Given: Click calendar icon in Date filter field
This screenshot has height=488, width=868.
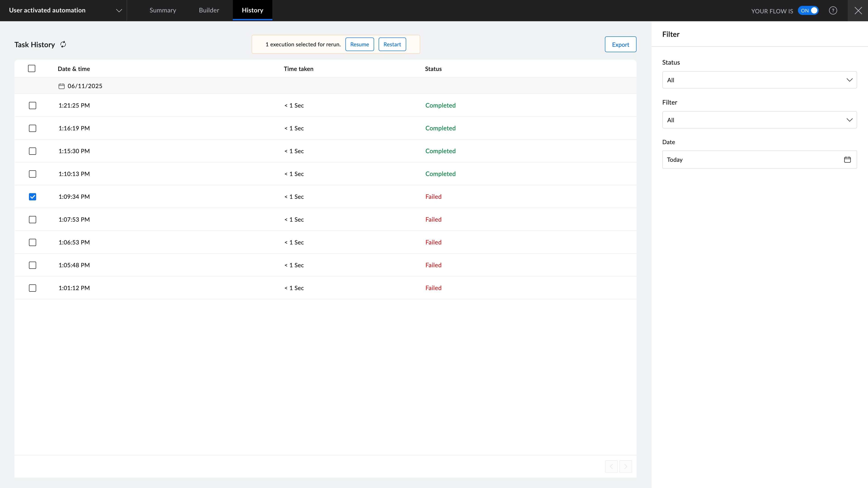Looking at the screenshot, I should [847, 160].
